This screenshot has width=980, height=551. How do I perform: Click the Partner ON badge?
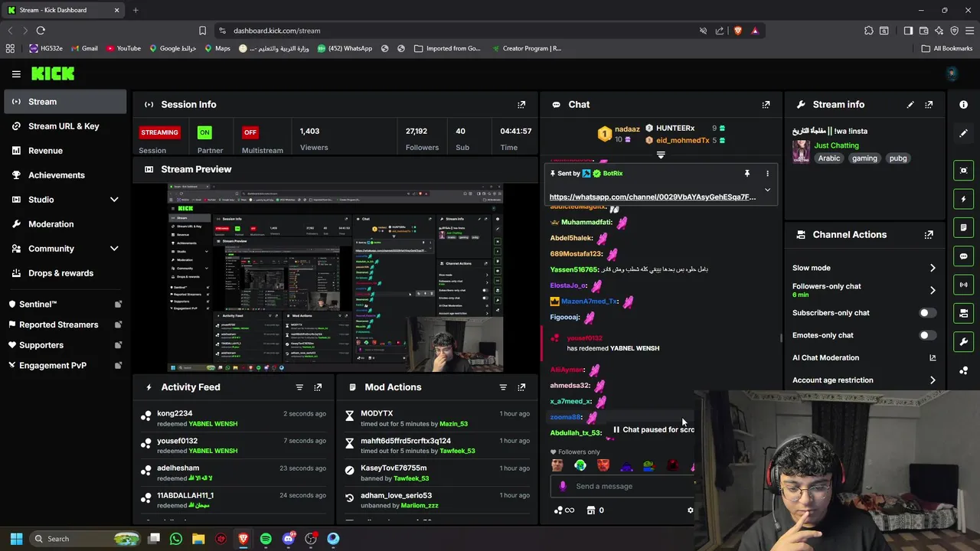tap(204, 132)
